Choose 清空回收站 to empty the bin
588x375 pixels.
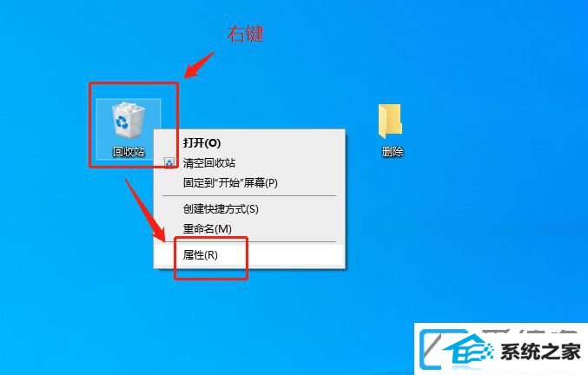208,163
